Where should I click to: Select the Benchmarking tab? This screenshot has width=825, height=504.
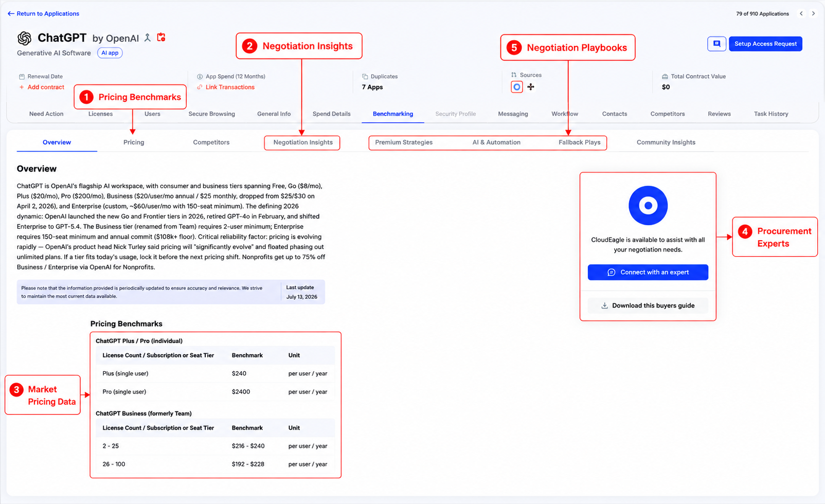[x=393, y=114]
